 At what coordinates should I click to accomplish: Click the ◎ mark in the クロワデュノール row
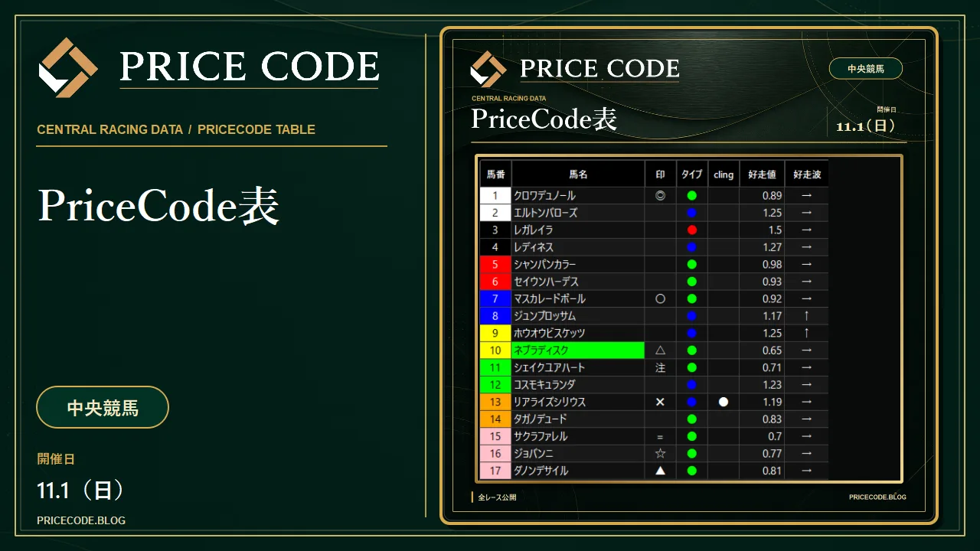[x=660, y=196]
